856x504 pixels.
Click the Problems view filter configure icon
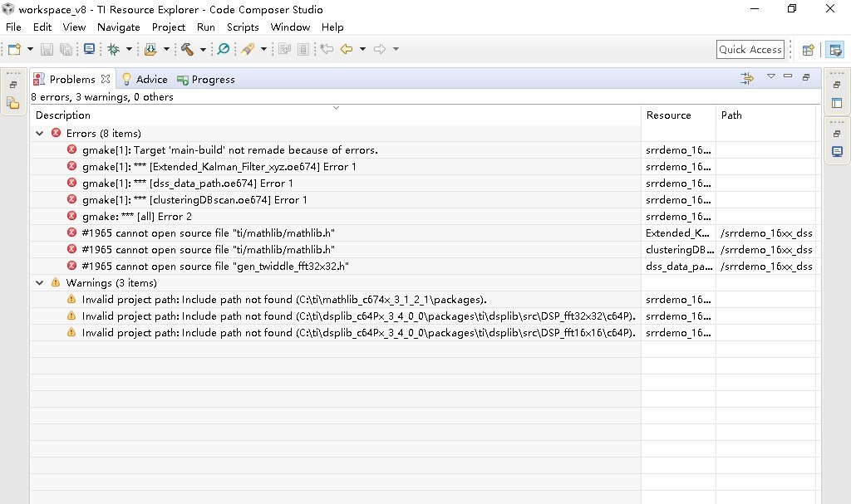pyautogui.click(x=747, y=79)
